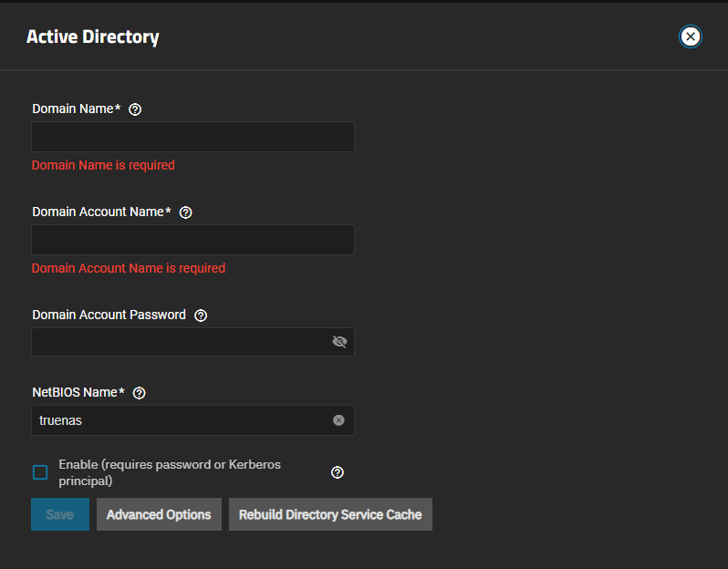Open help tooltip for Domain Name
The height and width of the screenshot is (569, 728).
(x=135, y=109)
